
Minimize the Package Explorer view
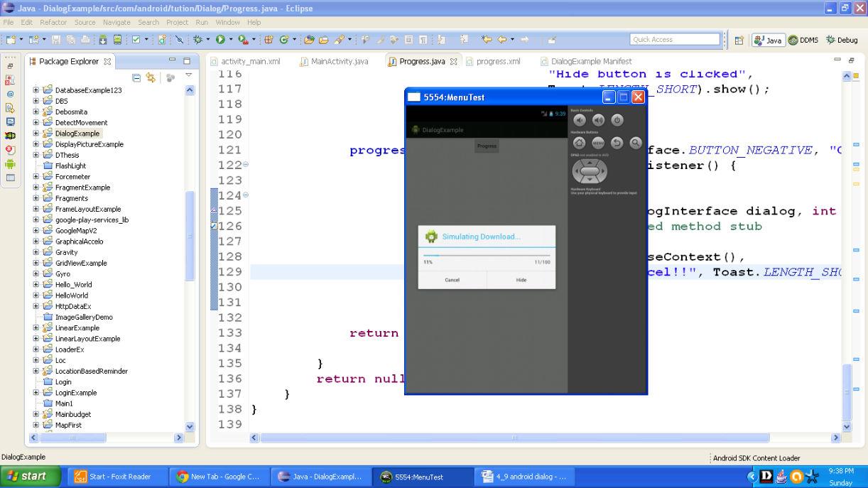173,61
